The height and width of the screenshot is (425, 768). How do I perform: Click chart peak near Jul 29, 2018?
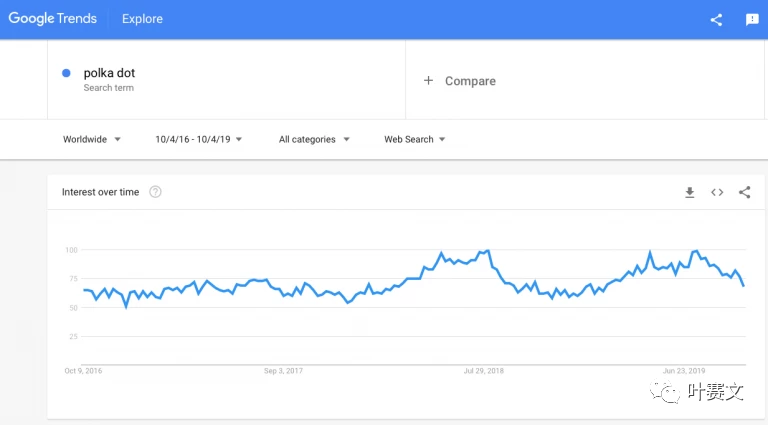pos(487,252)
